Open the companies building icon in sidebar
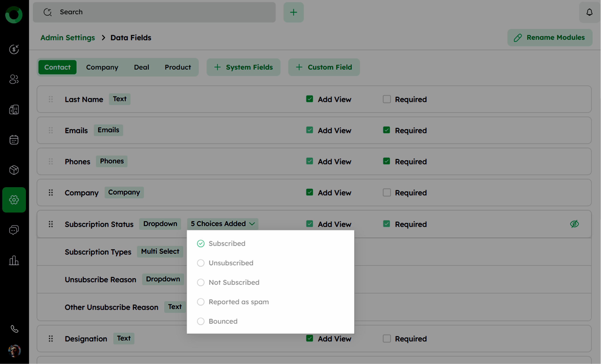Screen dimensions: 601x364 (x=14, y=109)
